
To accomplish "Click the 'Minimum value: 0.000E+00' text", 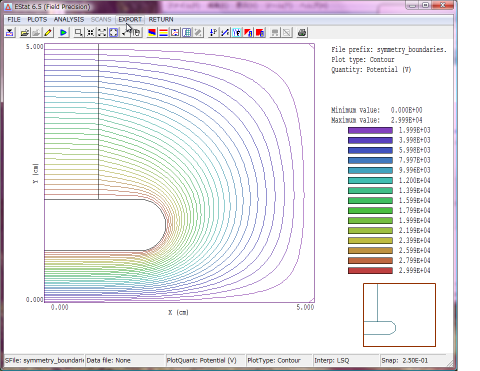I will (377, 110).
